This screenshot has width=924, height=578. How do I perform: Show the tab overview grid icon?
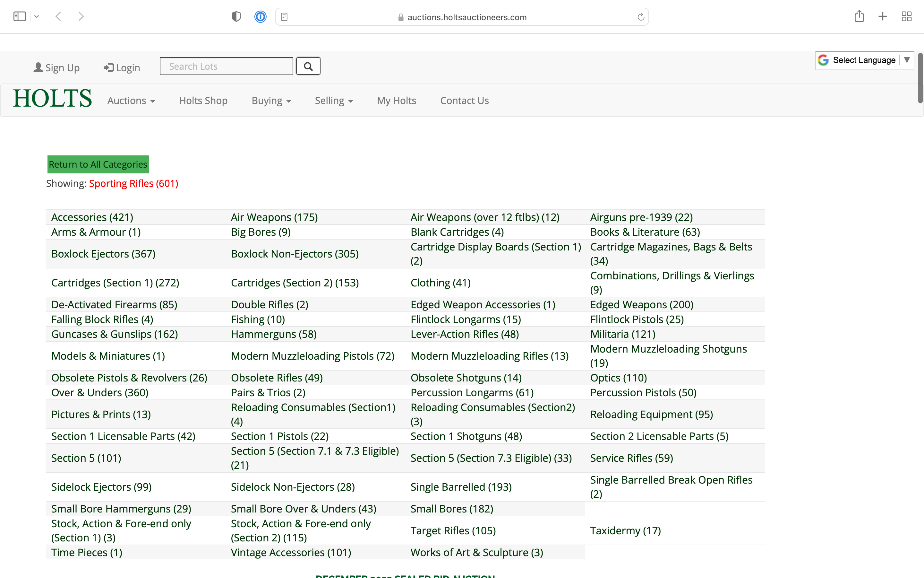click(x=906, y=16)
